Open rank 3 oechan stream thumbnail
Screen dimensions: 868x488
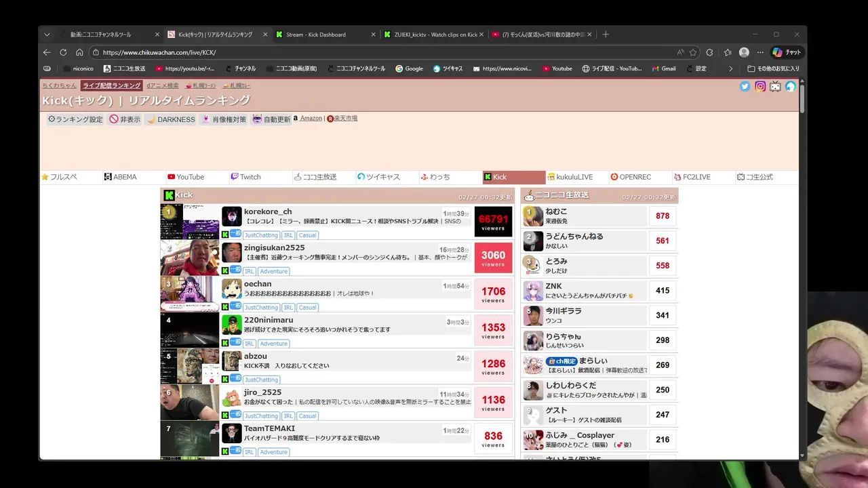[x=190, y=294]
